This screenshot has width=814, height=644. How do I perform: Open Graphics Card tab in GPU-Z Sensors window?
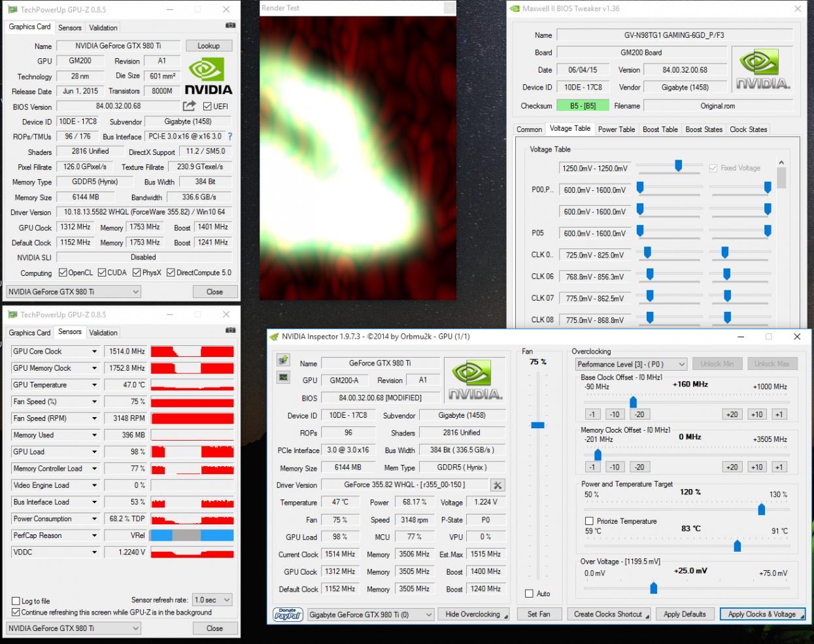coord(29,333)
